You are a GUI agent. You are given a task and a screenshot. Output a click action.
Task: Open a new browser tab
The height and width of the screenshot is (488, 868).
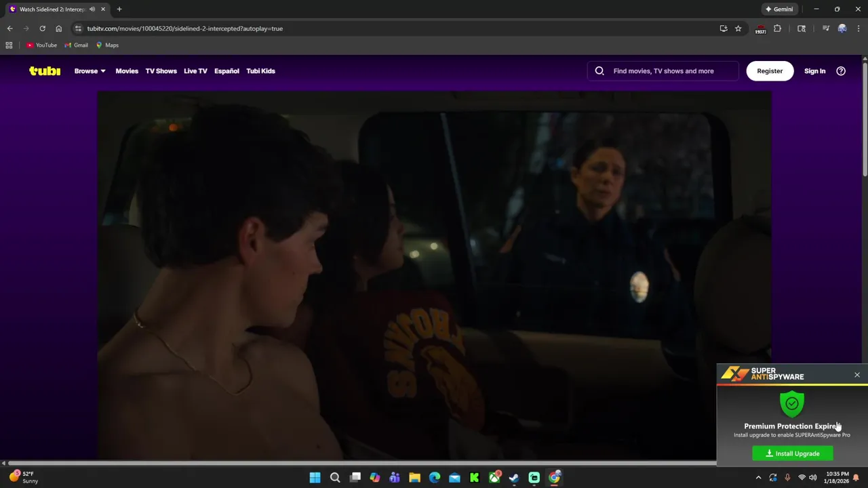[x=119, y=9]
